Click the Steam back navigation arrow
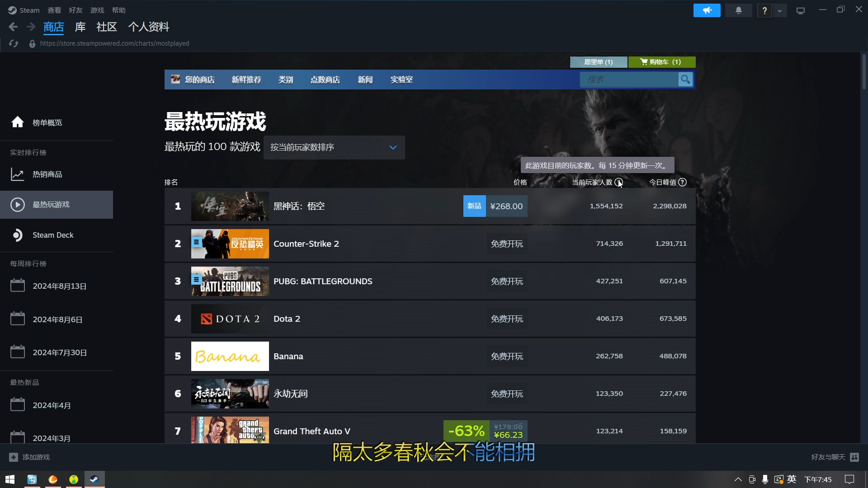 13,27
